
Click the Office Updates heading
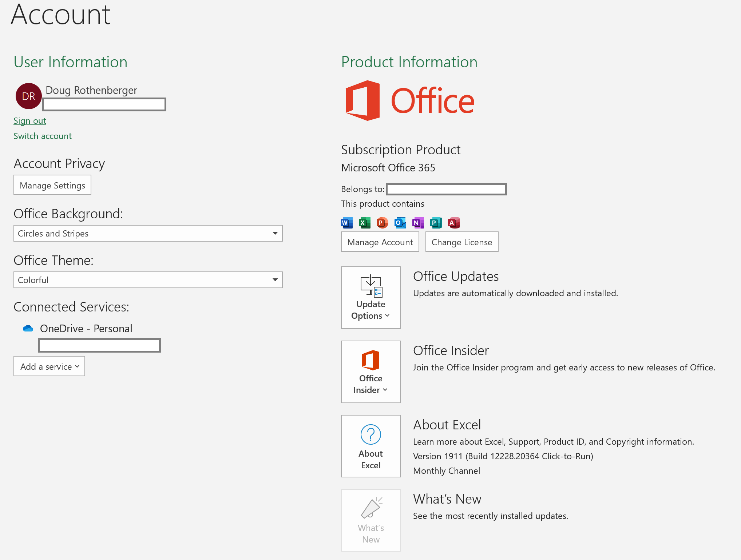pos(456,277)
